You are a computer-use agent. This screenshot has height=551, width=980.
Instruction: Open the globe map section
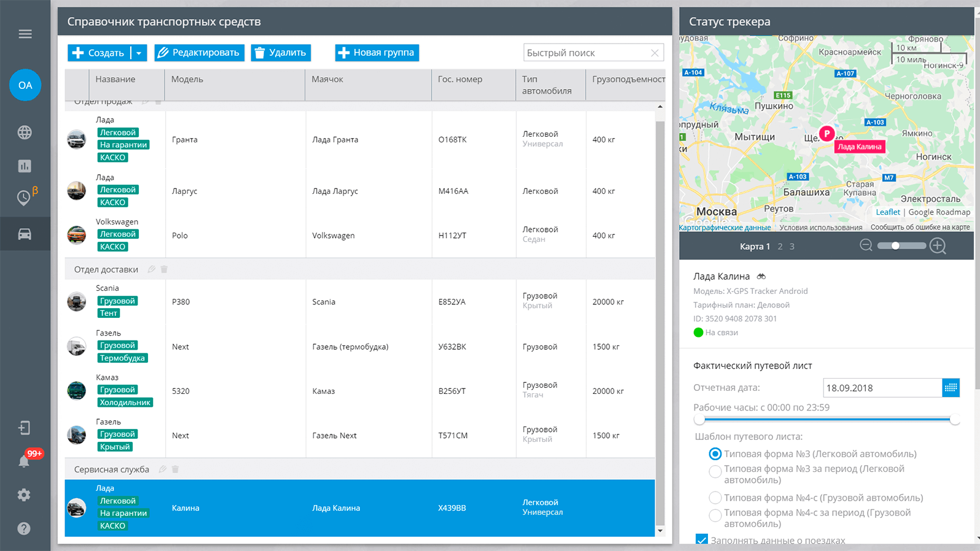click(25, 133)
